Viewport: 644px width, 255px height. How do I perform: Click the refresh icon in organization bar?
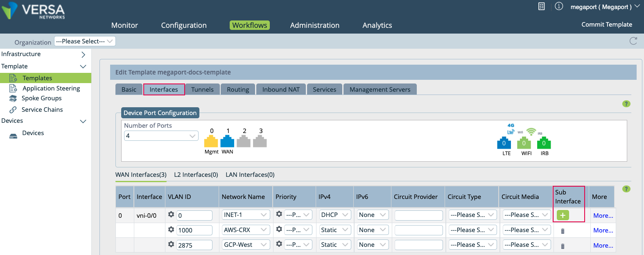(x=633, y=41)
